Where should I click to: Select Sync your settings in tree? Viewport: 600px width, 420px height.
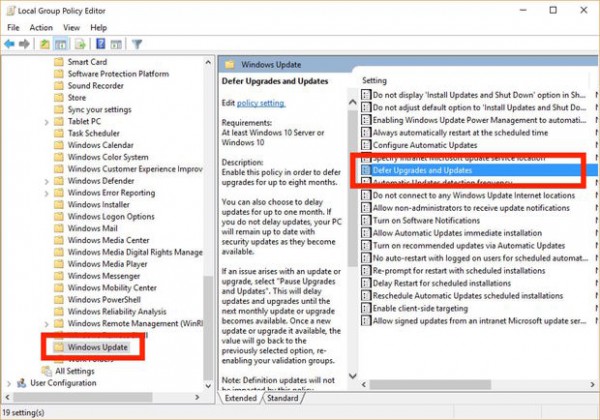99,109
